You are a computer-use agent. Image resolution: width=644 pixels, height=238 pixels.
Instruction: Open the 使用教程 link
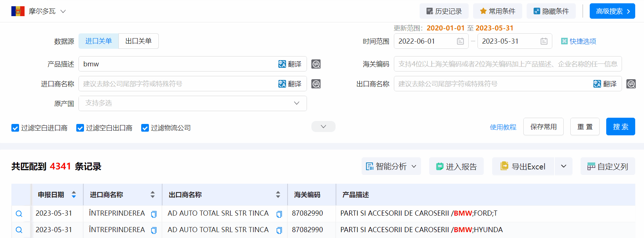pos(503,127)
